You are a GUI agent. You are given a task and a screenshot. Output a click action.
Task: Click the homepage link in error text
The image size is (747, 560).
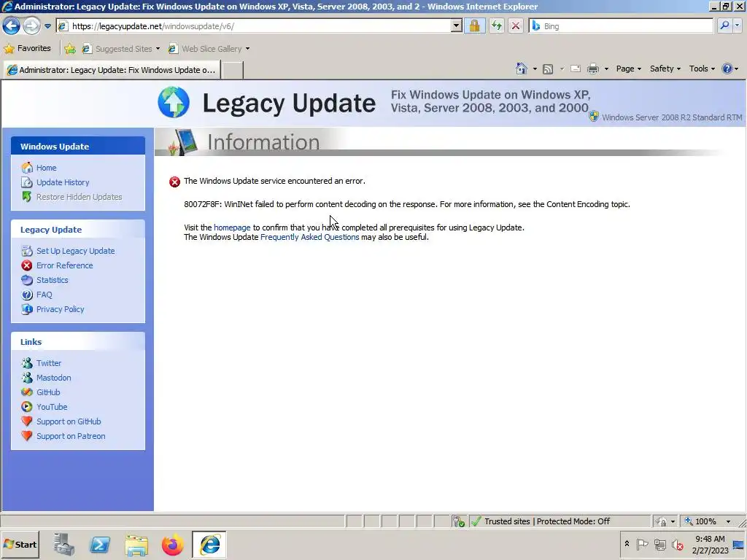pos(232,227)
